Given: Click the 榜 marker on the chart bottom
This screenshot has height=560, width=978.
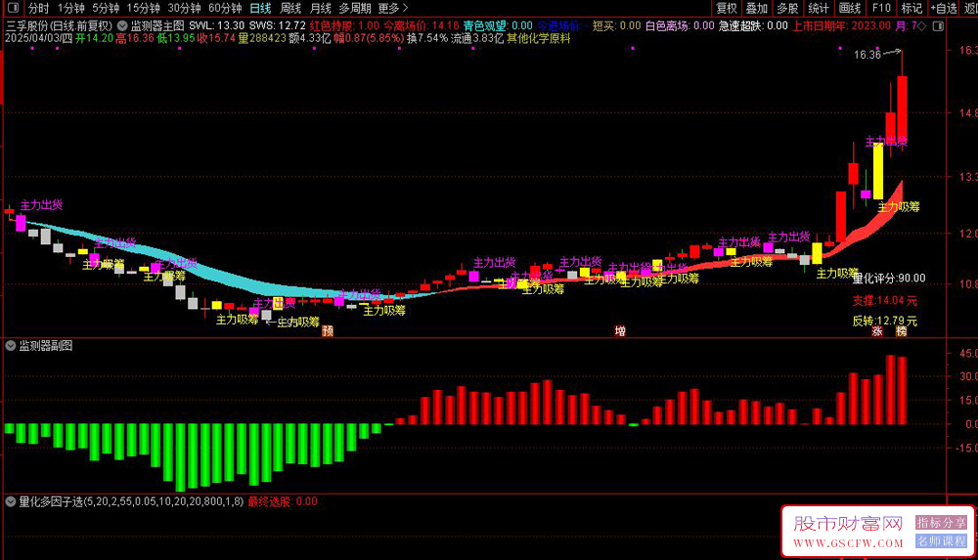Looking at the screenshot, I should (x=902, y=331).
